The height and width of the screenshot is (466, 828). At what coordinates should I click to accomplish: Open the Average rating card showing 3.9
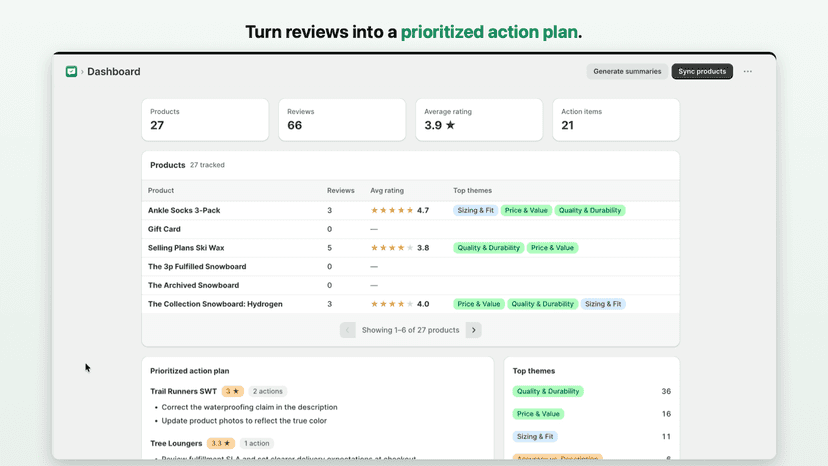[479, 119]
